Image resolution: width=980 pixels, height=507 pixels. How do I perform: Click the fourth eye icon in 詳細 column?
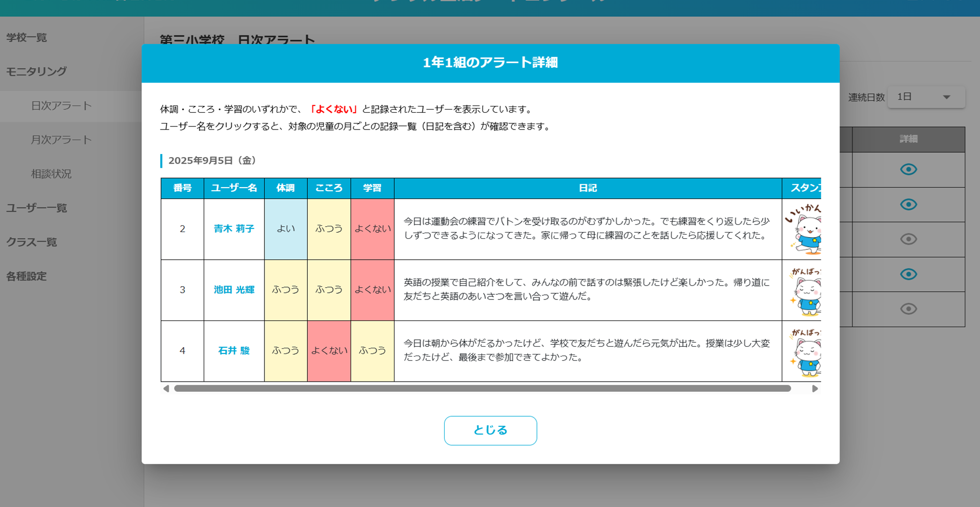click(908, 274)
